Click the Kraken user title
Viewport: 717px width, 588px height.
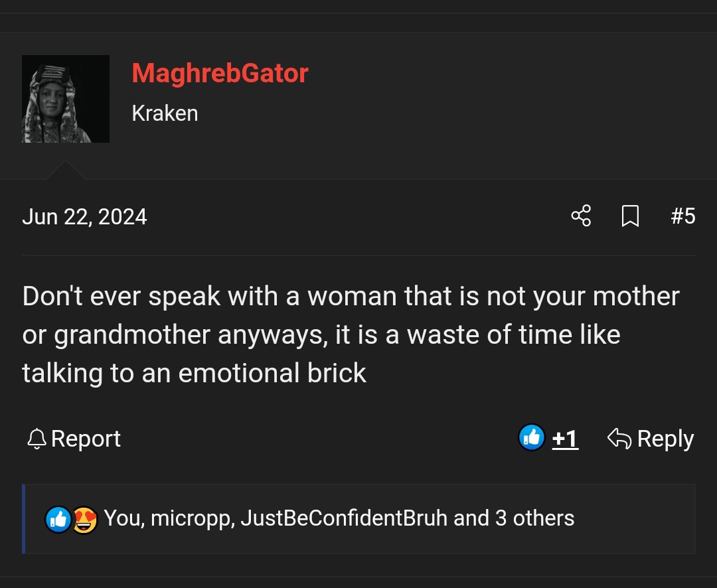point(165,113)
